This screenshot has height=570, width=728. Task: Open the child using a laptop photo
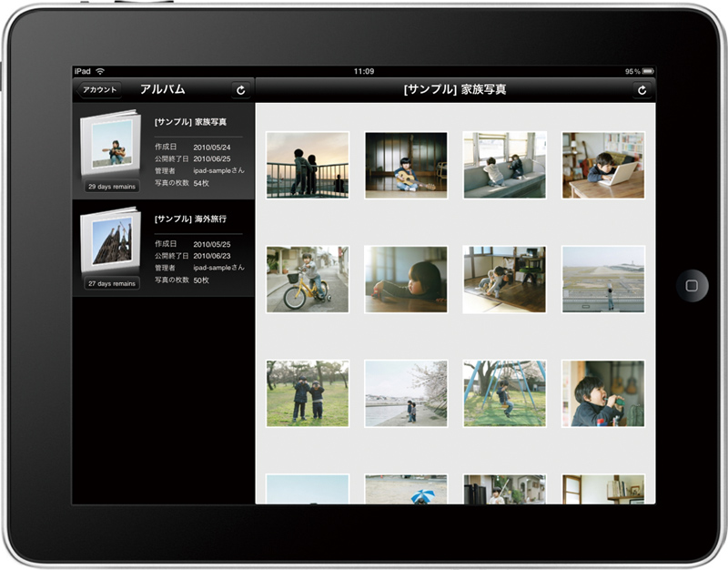click(x=603, y=166)
